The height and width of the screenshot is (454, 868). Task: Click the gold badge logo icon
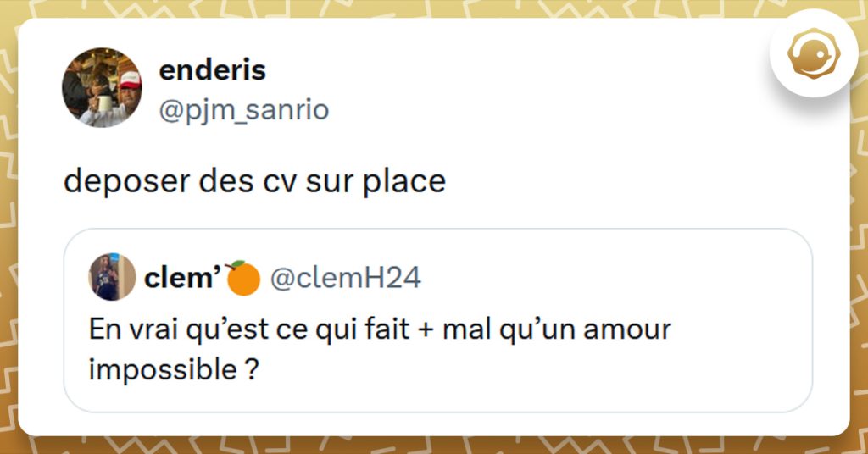tap(813, 53)
